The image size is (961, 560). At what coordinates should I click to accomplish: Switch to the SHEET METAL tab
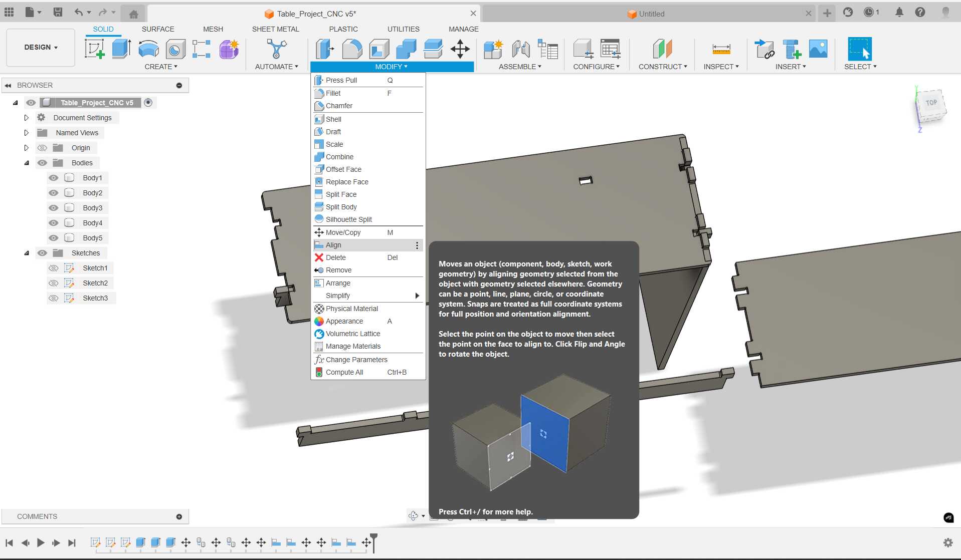pos(275,29)
